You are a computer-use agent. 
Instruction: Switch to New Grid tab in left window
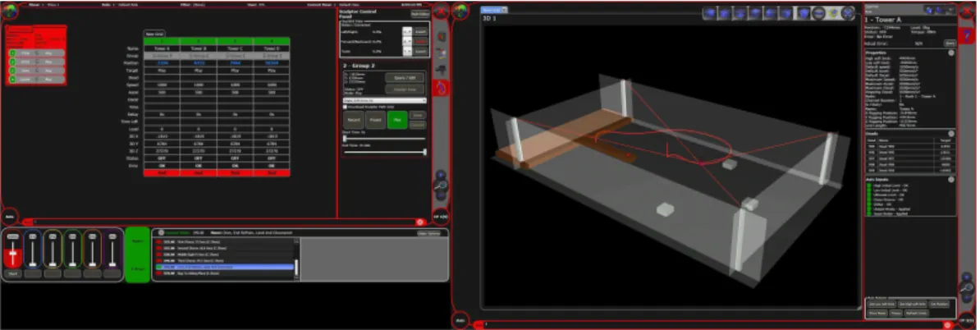[154, 34]
